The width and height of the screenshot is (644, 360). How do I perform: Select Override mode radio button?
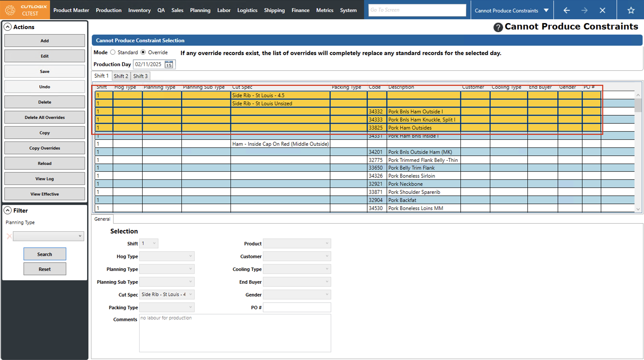click(x=143, y=52)
